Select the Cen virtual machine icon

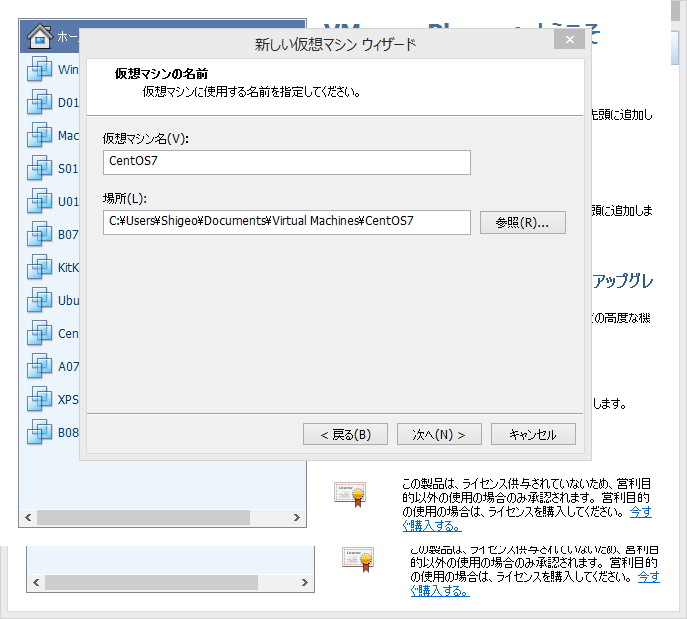pyautogui.click(x=39, y=333)
